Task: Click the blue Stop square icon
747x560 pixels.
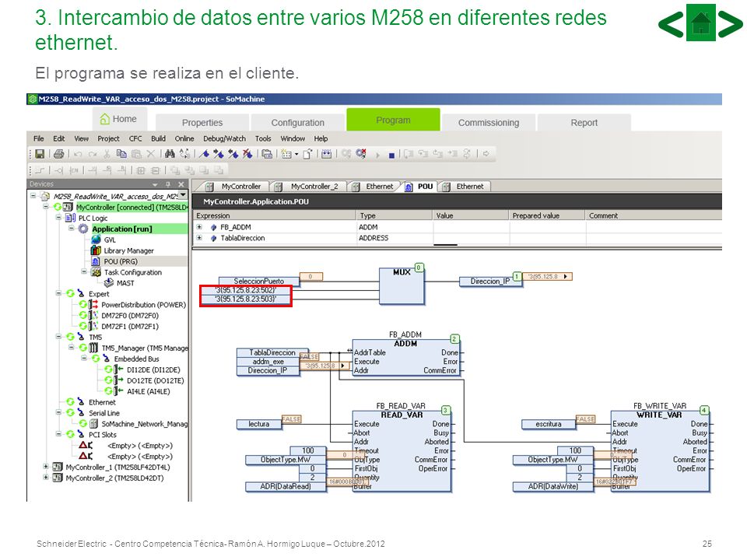Action: (391, 156)
